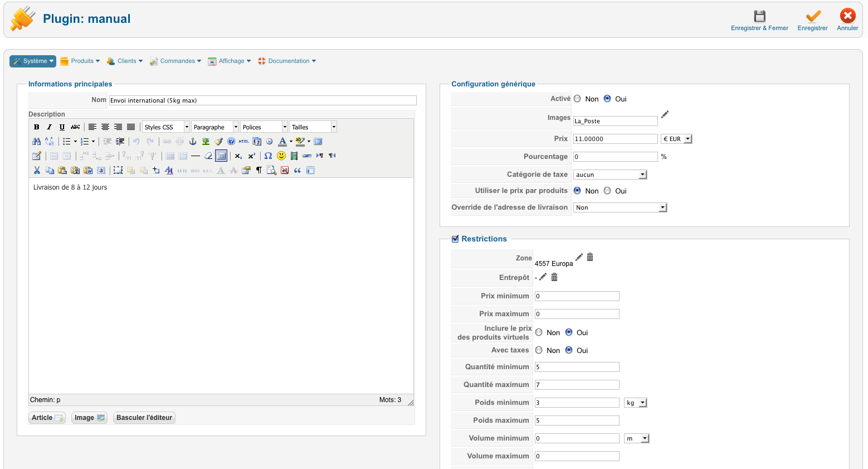Set Avec taxes to Oui
Viewport: 868px width, 469px height.
[x=569, y=350]
